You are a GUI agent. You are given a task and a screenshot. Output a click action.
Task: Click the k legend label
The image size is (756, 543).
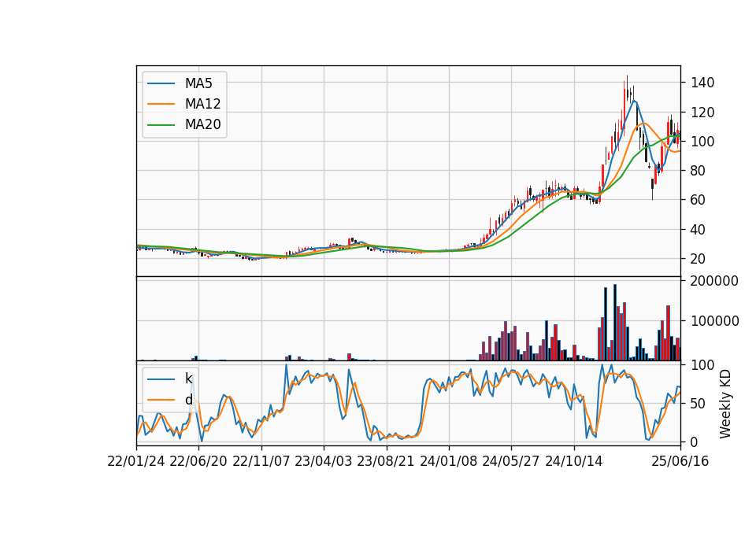pyautogui.click(x=189, y=379)
